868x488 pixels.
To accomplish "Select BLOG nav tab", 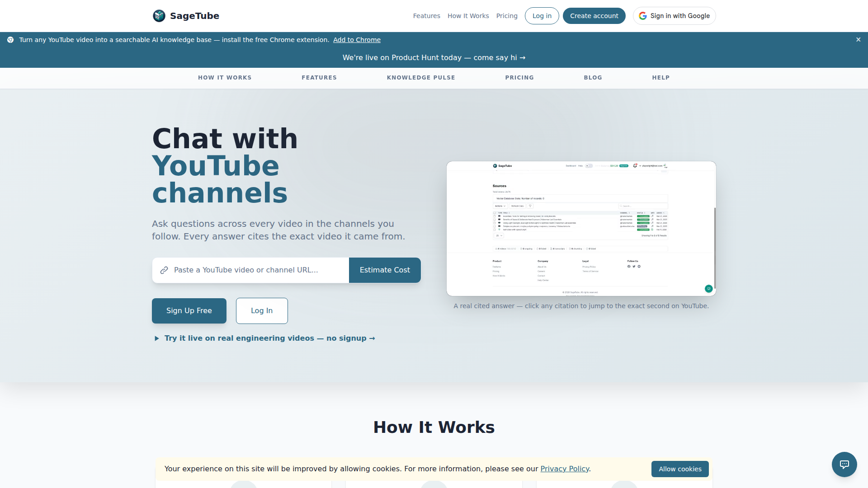I will (593, 78).
